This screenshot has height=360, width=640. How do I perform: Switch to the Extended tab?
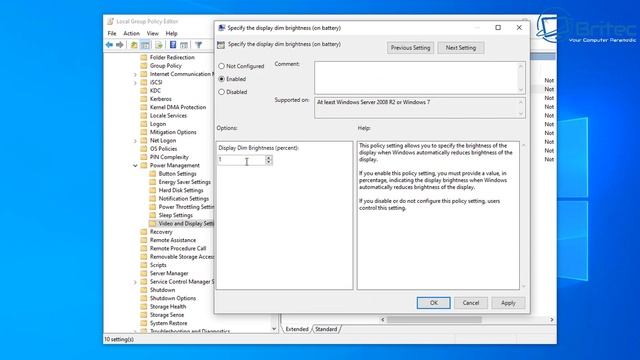297,329
